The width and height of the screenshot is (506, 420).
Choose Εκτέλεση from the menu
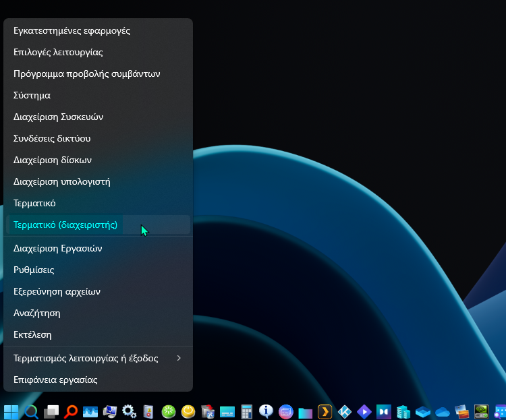click(32, 334)
